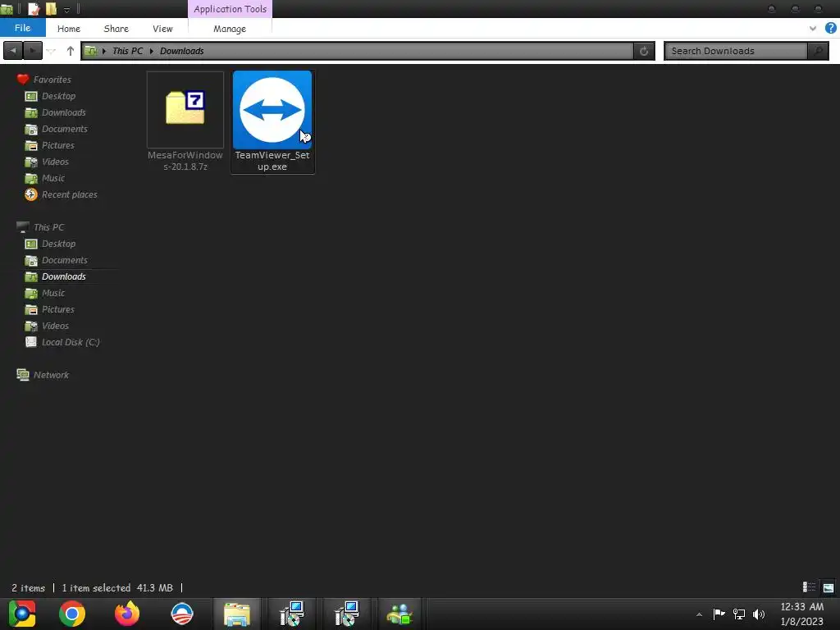
Task: Switch to the View ribbon tab
Action: pos(162,29)
